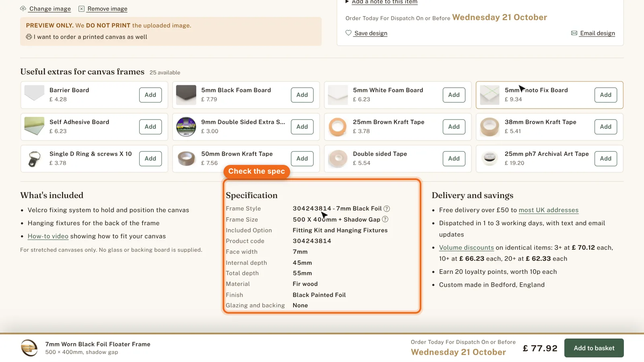Screen dimensions: 644x362
Task: Click the envelope icon beside Email design
Action: tap(574, 33)
